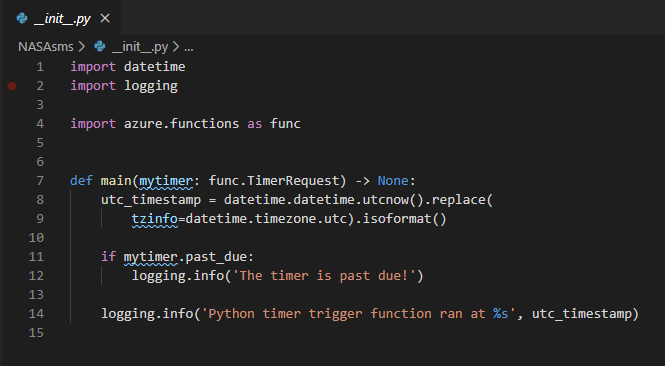Click underlined 'mytimer' parameter on line 7
This screenshot has height=366, width=665.
click(166, 182)
